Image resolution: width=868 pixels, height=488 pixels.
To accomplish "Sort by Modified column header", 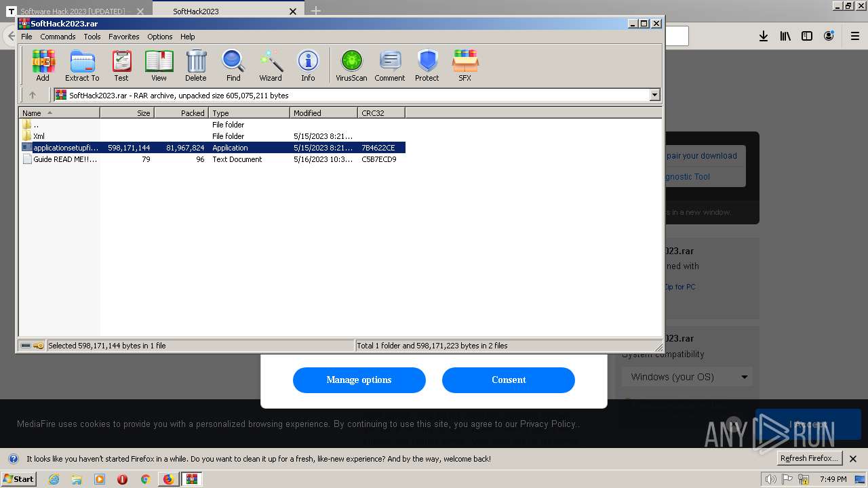I will (x=324, y=113).
